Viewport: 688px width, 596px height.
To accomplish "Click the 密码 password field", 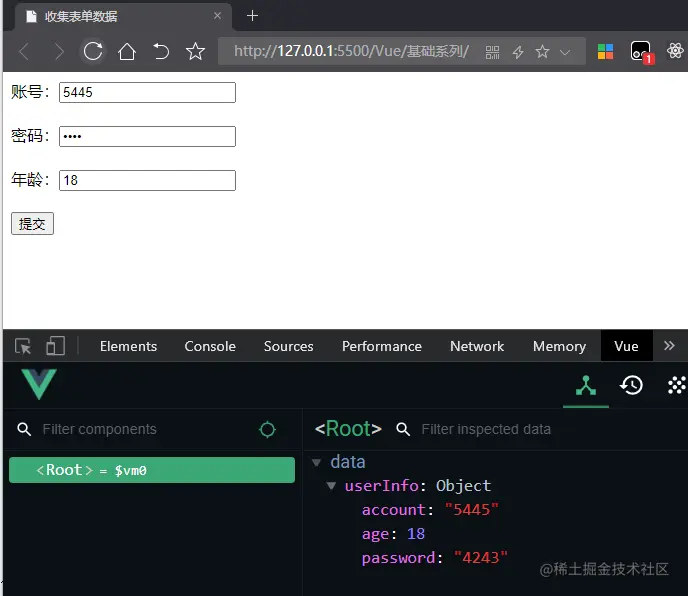I will point(147,136).
